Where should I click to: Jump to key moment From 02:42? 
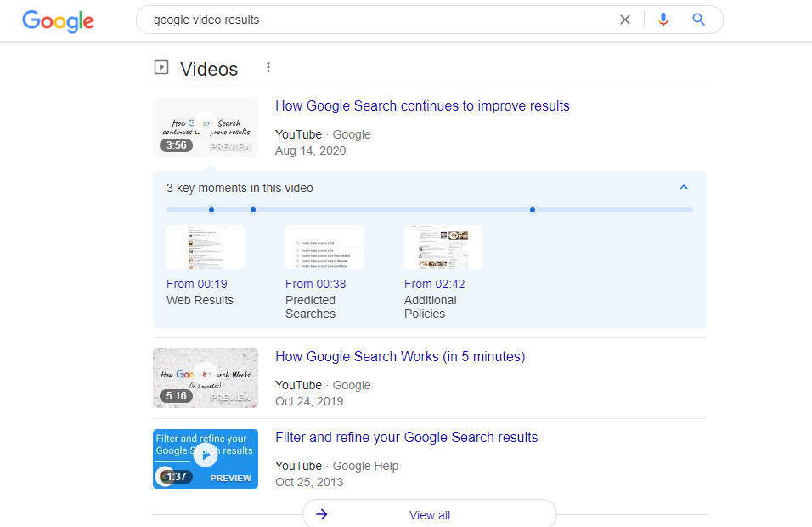tap(435, 284)
